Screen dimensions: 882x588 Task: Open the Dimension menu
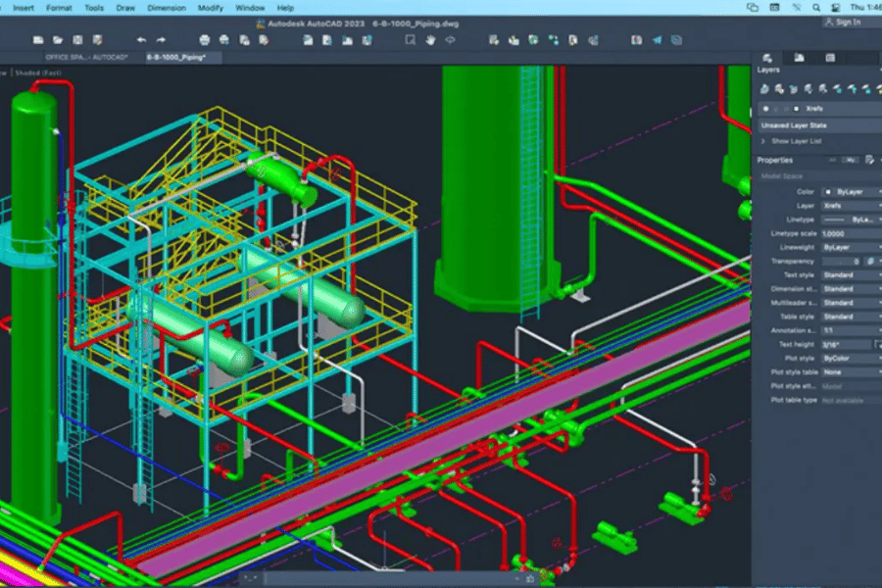(x=166, y=7)
